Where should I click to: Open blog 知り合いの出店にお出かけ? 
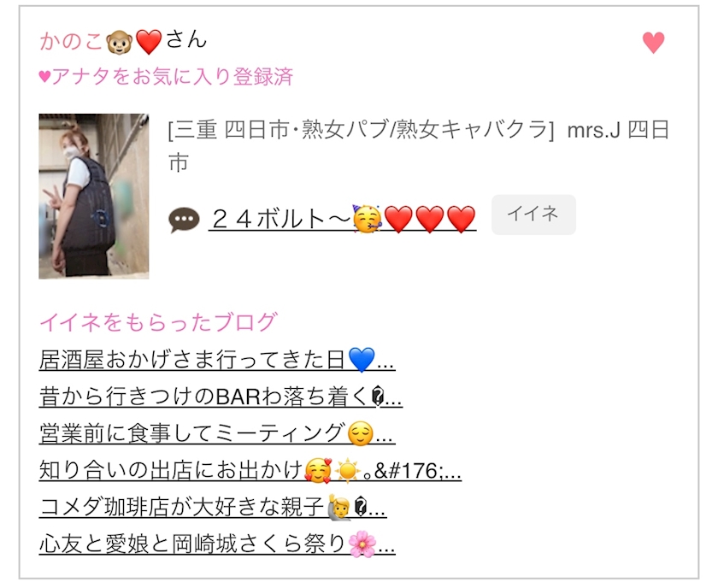(x=250, y=470)
